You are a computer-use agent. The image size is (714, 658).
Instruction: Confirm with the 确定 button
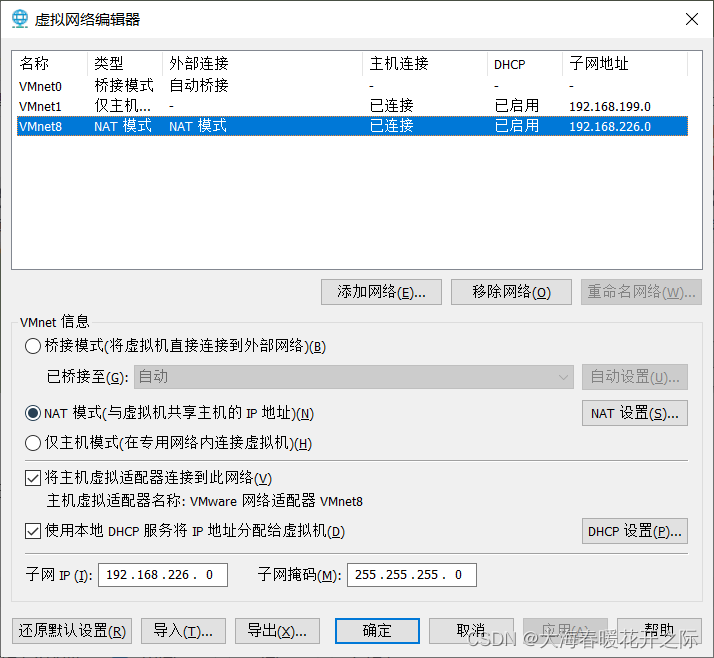click(x=377, y=631)
